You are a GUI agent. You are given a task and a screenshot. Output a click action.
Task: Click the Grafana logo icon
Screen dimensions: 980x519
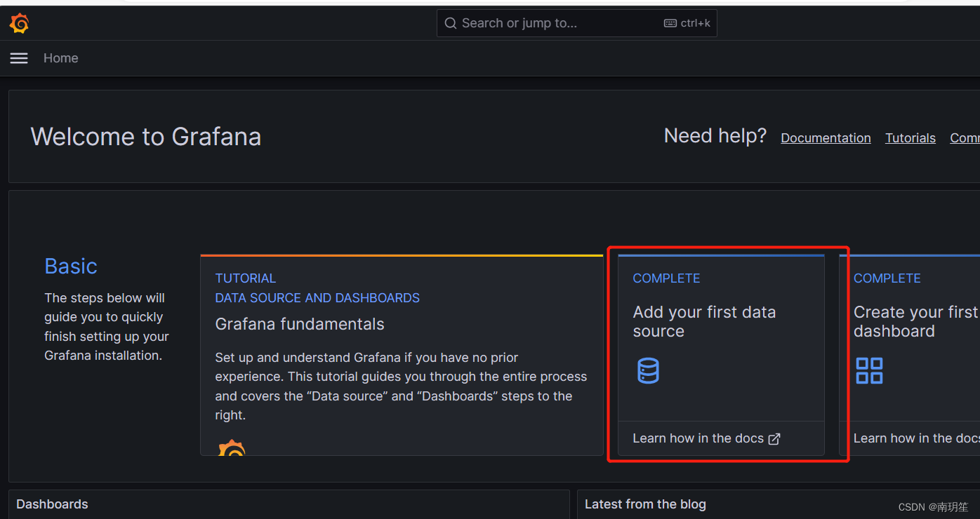tap(19, 22)
